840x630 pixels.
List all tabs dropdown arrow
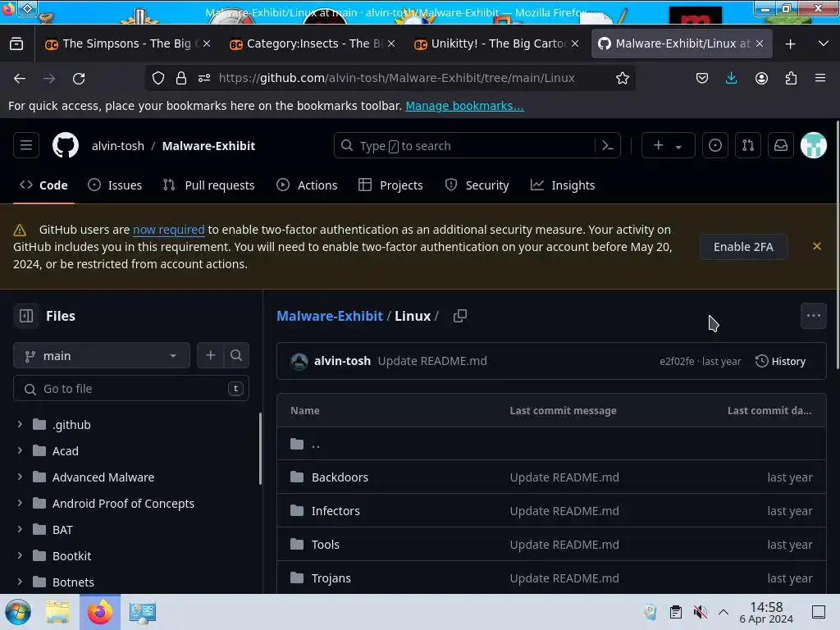[x=824, y=43]
